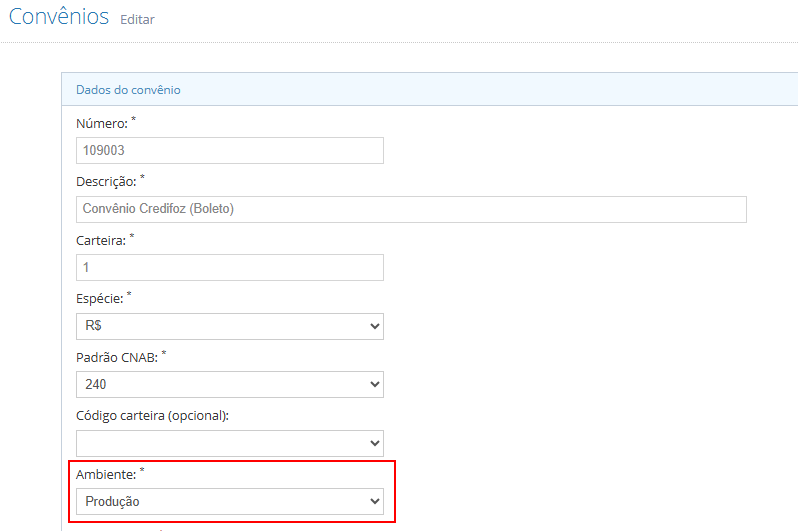The width and height of the screenshot is (798, 531).
Task: Click the Espécie field label
Action: click(x=100, y=299)
